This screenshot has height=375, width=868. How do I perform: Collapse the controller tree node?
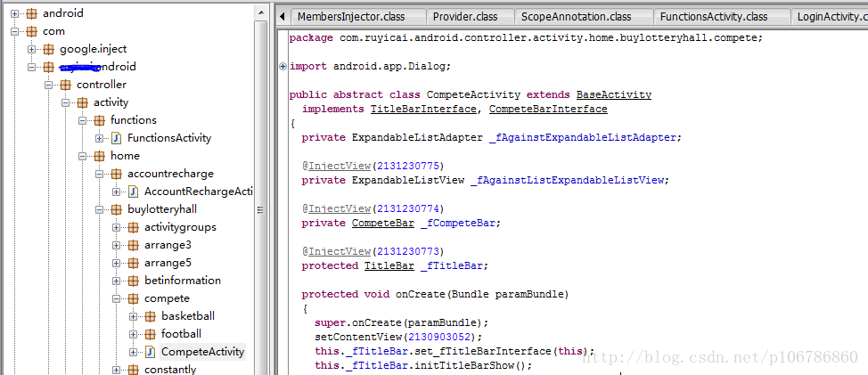(49, 85)
